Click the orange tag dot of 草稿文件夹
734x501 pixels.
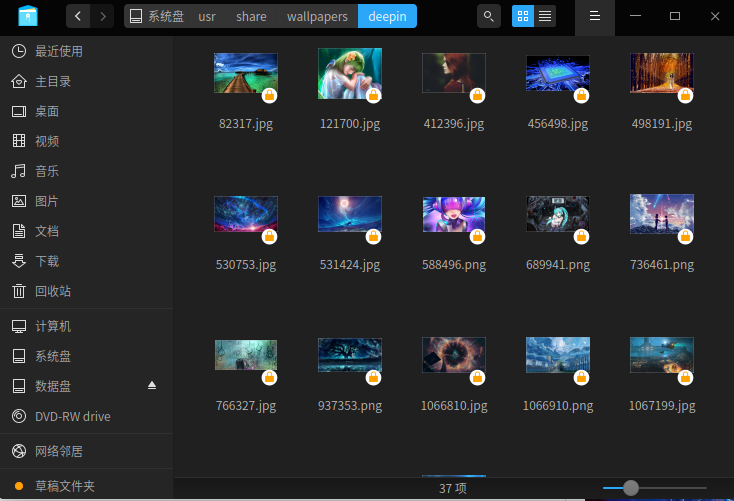(19, 486)
